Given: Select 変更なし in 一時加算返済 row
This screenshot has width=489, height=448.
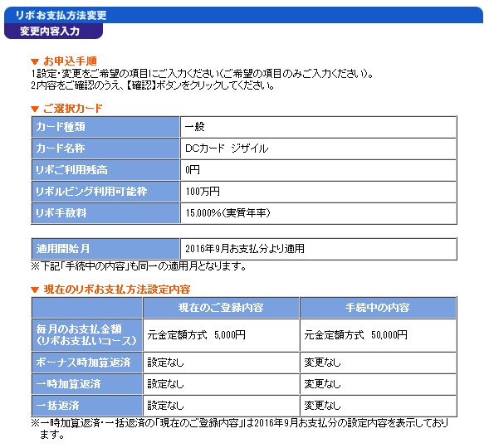Looking at the screenshot, I should tap(322, 384).
